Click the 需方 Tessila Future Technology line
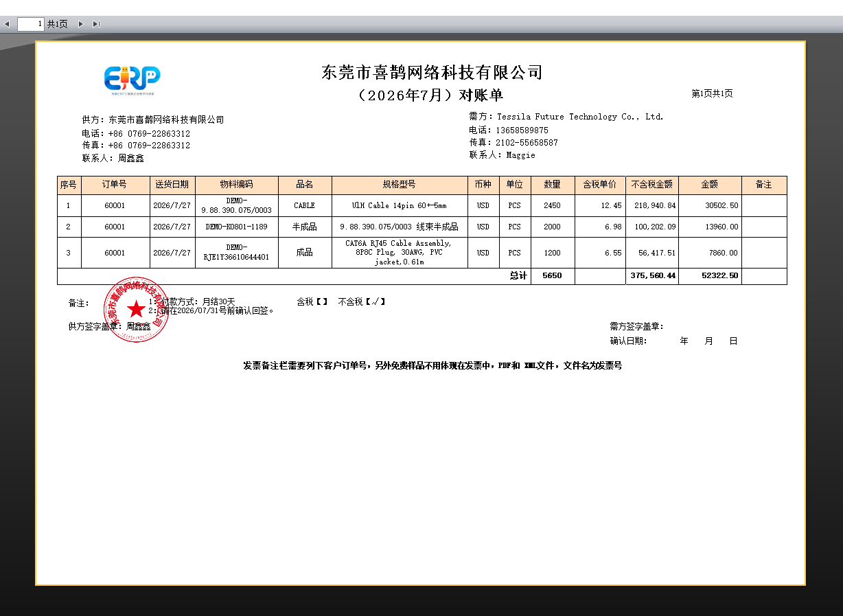This screenshot has width=843, height=616. coord(566,117)
